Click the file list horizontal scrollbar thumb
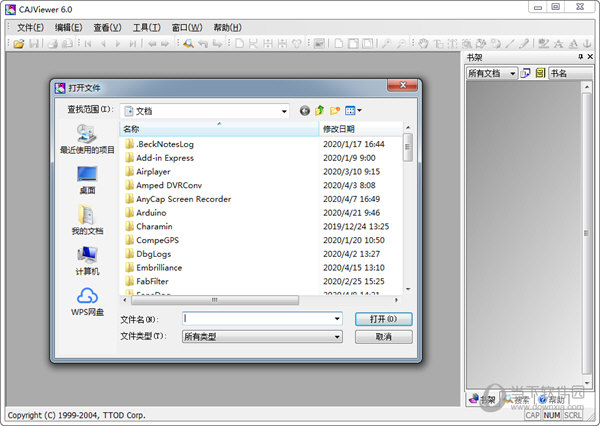 click(215, 300)
